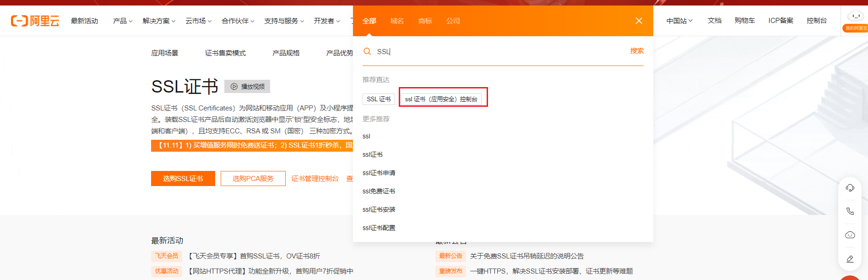
Task: Click the 选购PCA服务 button
Action: click(253, 179)
